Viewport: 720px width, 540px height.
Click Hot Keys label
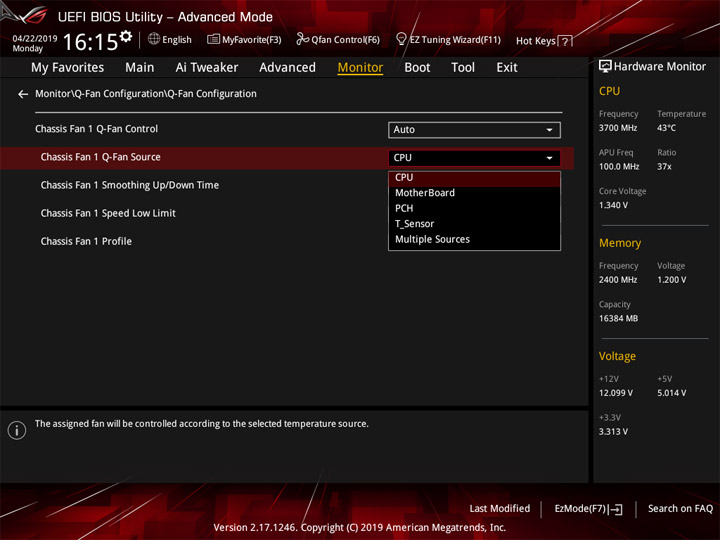click(x=535, y=41)
